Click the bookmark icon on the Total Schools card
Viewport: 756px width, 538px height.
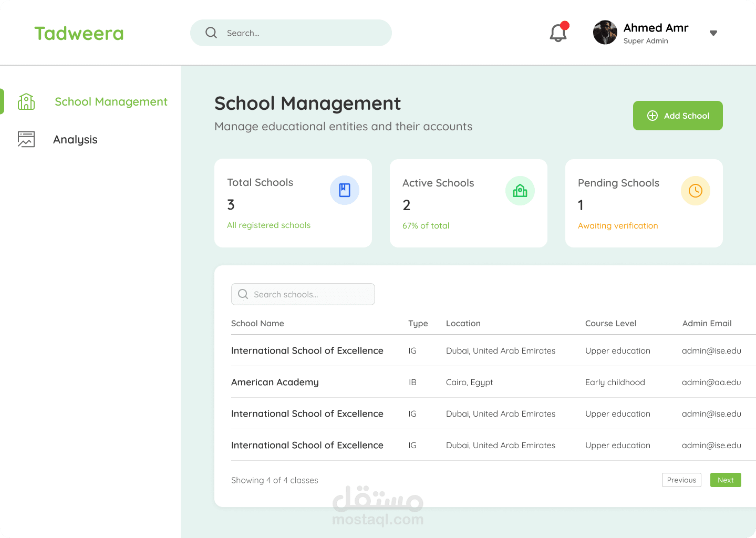[345, 190]
